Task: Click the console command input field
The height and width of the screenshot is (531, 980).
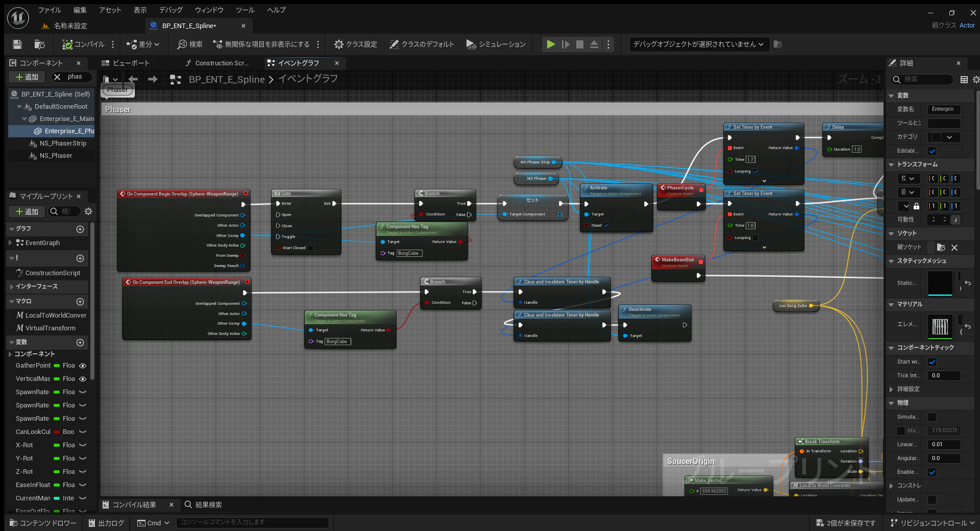Action: 252,522
